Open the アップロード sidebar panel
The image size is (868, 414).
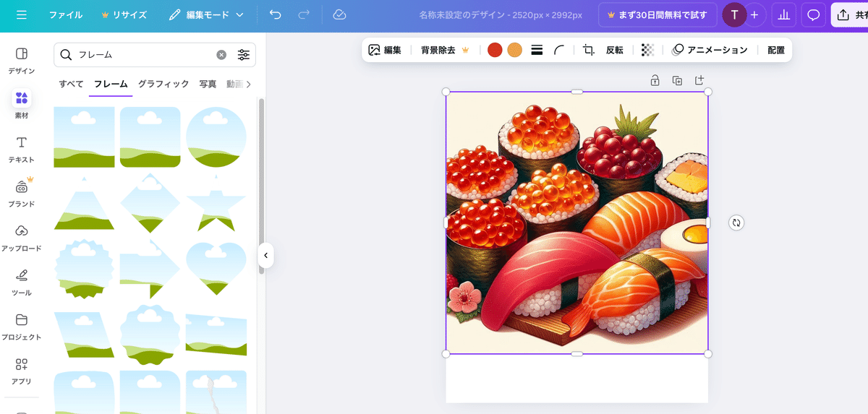click(22, 238)
